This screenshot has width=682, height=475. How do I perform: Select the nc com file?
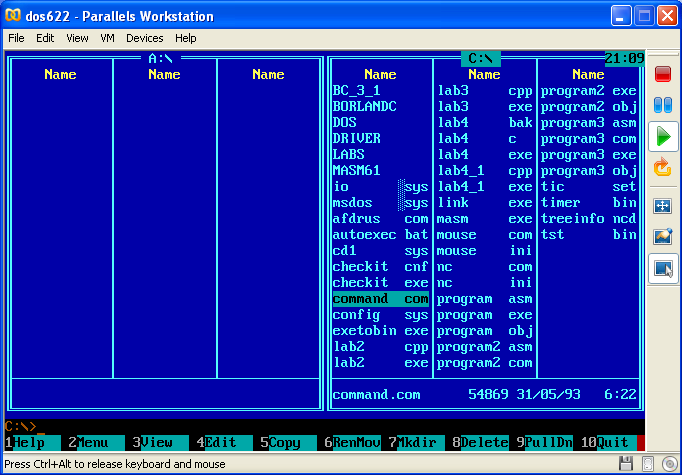[x=485, y=267]
